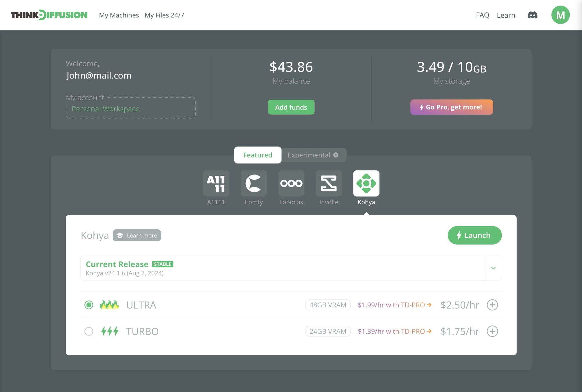Image resolution: width=582 pixels, height=392 pixels.
Task: Click the Experimental tab info icon
Action: coord(336,155)
